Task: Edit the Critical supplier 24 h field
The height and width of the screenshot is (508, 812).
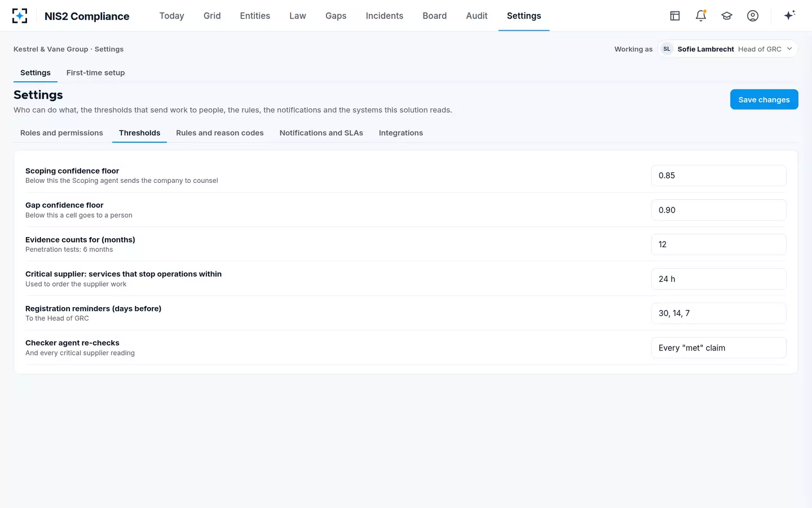Action: click(x=719, y=279)
